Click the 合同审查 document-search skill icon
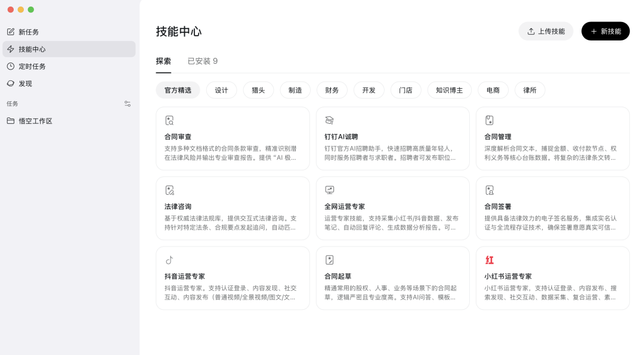 [x=168, y=120]
